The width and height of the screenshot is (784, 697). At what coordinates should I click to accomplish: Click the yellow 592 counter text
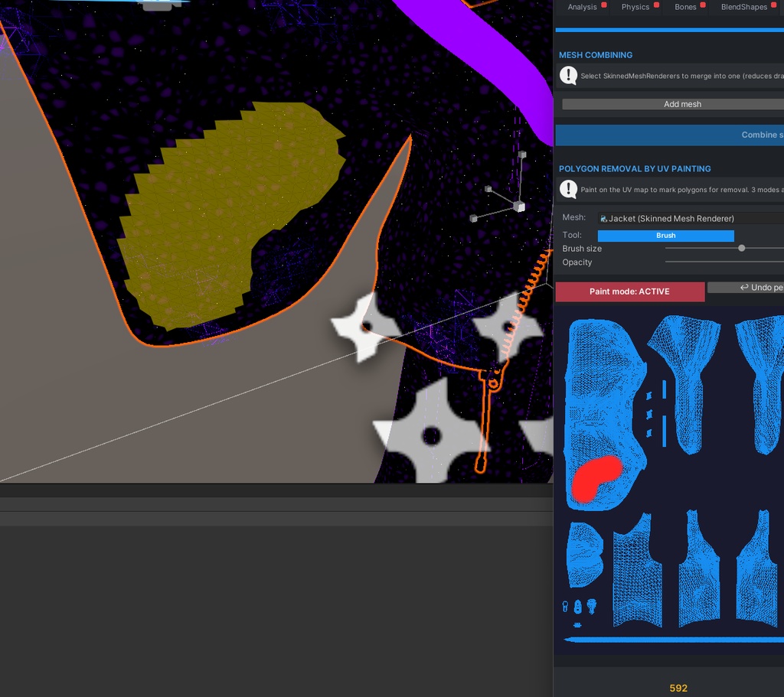click(x=678, y=688)
